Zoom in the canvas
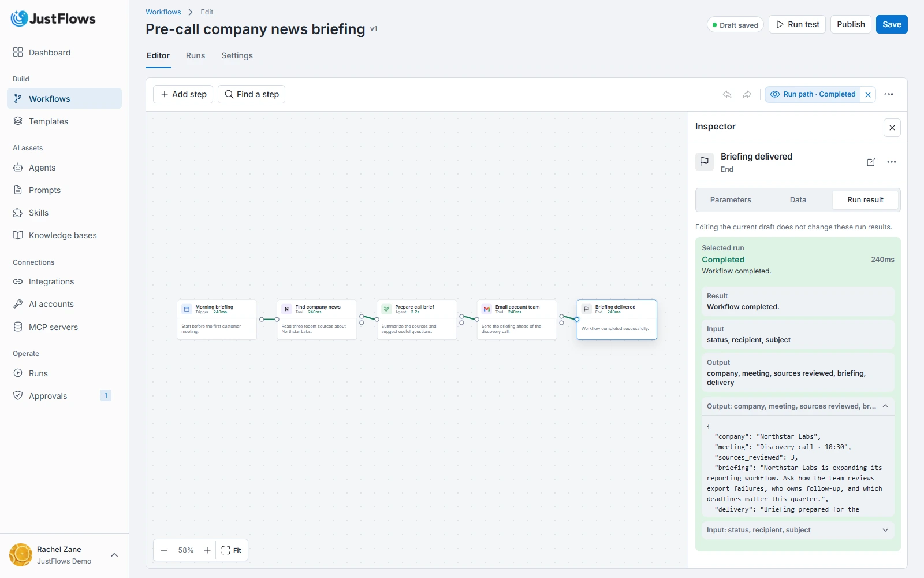924x578 pixels. (x=207, y=550)
